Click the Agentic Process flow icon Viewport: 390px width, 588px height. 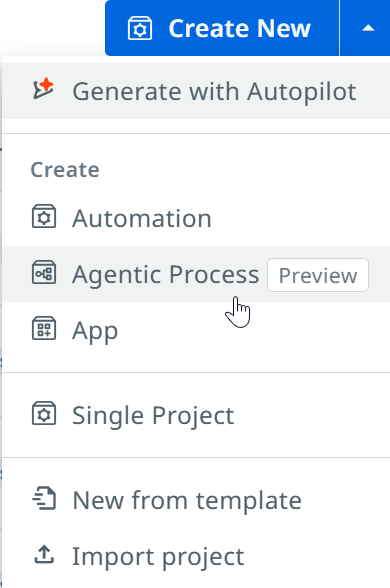pos(44,273)
